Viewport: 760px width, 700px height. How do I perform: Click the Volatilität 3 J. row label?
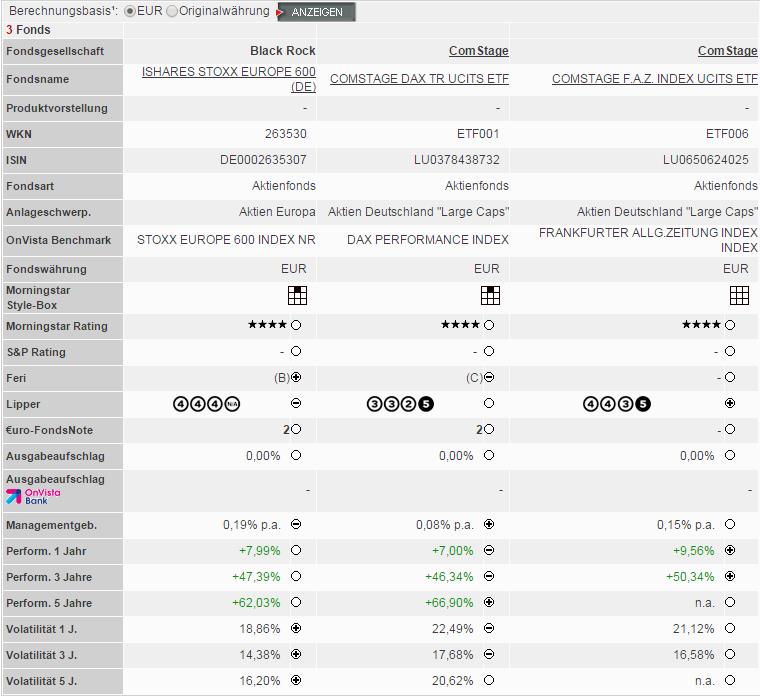click(42, 655)
